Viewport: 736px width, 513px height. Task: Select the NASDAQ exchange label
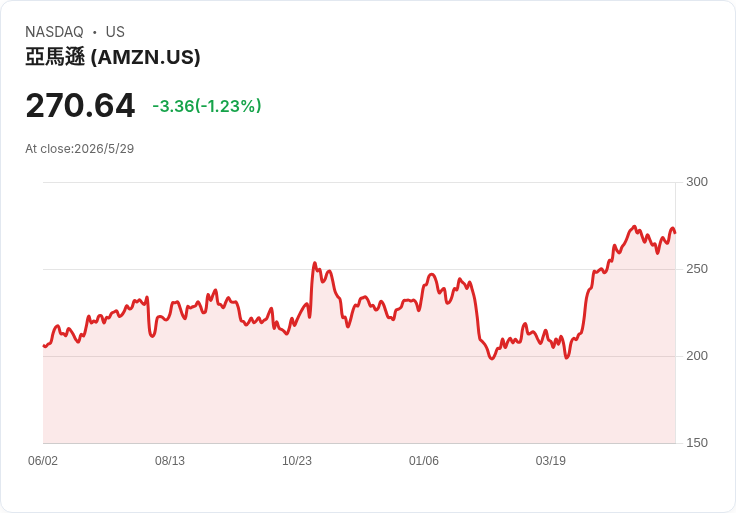(54, 32)
